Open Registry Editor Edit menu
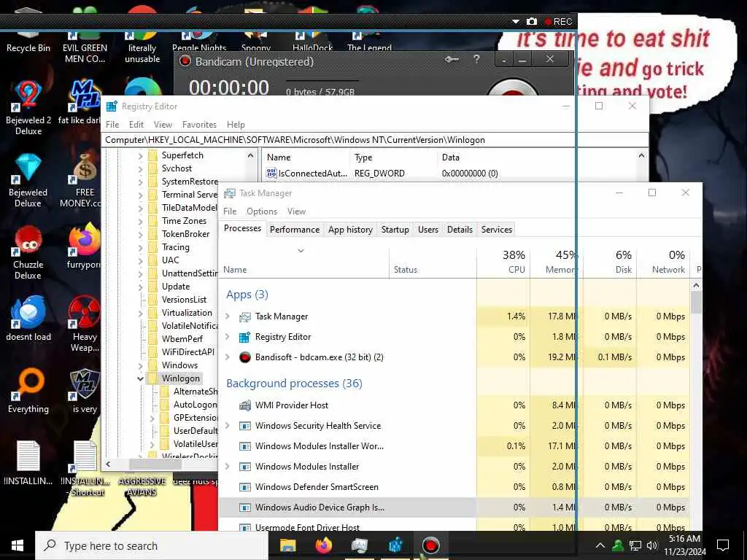The height and width of the screenshot is (560, 747). [x=136, y=125]
